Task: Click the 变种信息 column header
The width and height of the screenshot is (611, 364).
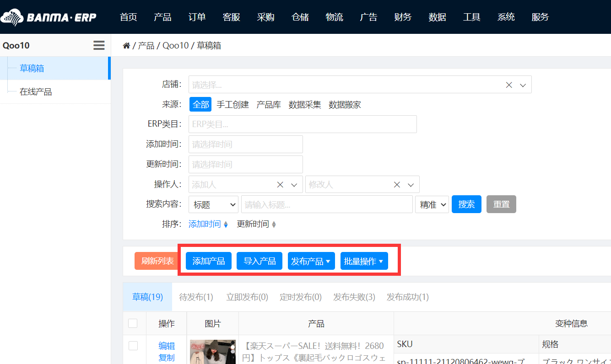Action: tap(571, 323)
